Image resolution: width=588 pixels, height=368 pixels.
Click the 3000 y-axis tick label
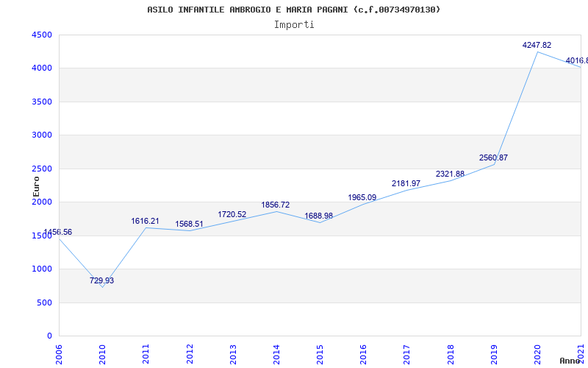click(x=42, y=135)
